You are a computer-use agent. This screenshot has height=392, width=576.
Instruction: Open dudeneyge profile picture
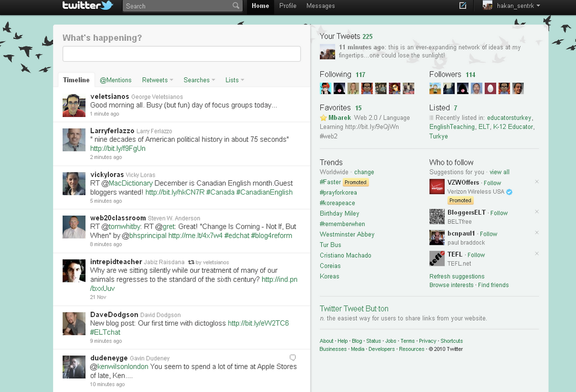coord(74,367)
